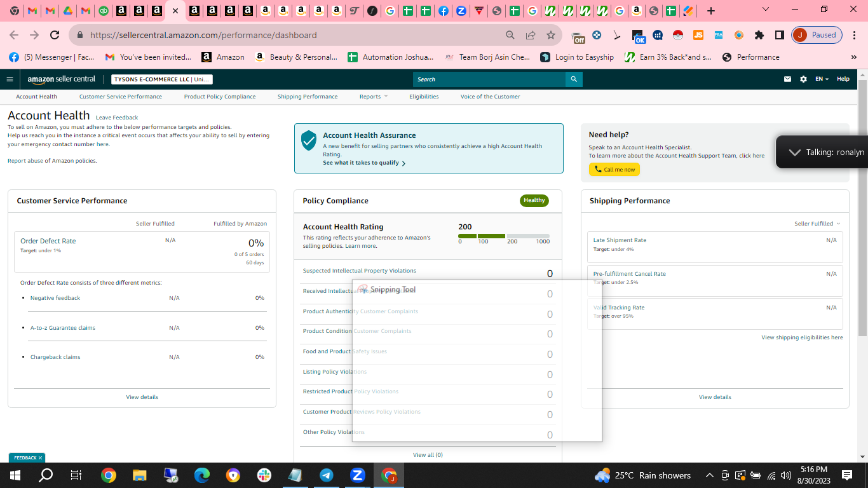868x488 pixels.
Task: Click the Pokeball extension icon
Action: coord(678,35)
